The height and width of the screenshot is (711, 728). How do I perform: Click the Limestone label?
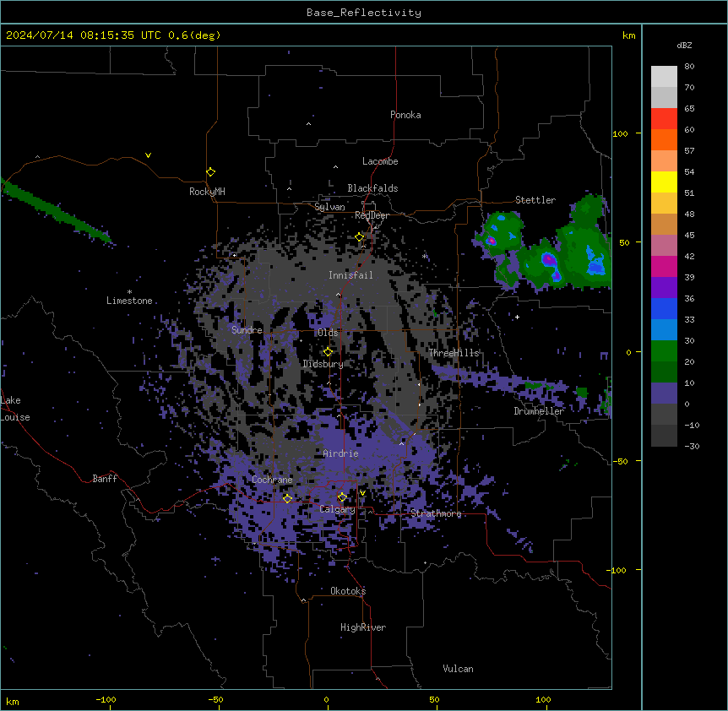pyautogui.click(x=129, y=301)
